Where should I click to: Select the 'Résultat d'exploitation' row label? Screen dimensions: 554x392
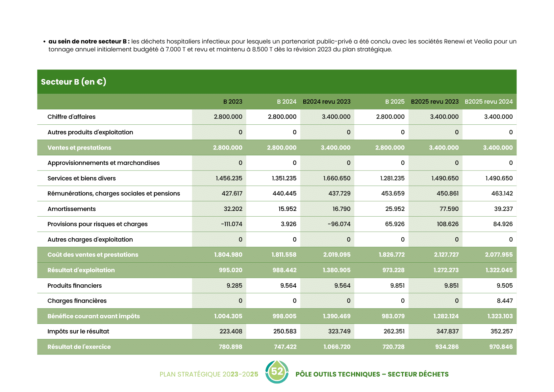point(81,270)
